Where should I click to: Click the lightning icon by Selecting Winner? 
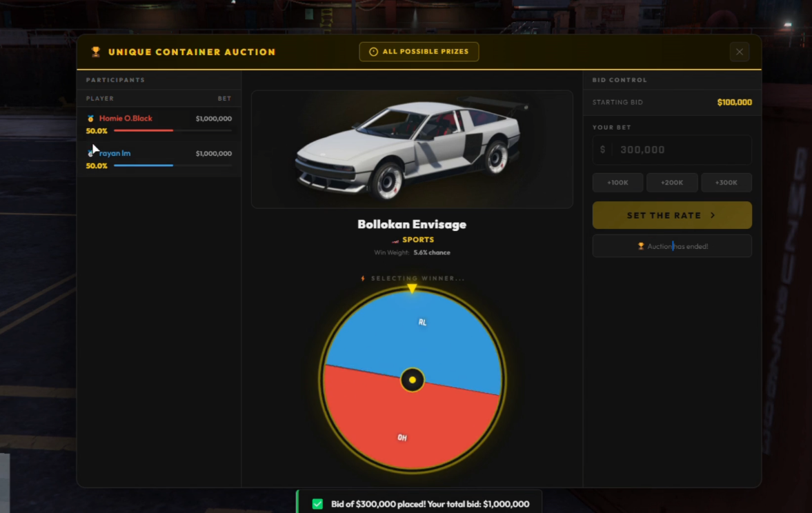click(x=363, y=279)
